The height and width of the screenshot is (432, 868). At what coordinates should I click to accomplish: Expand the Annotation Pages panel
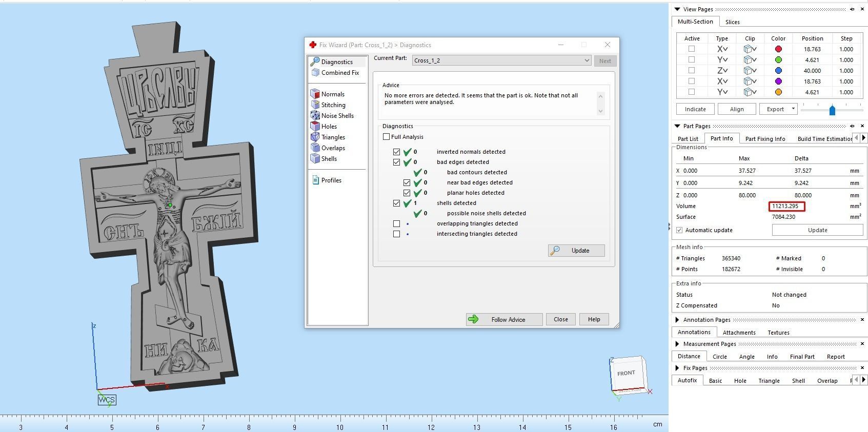coord(677,320)
